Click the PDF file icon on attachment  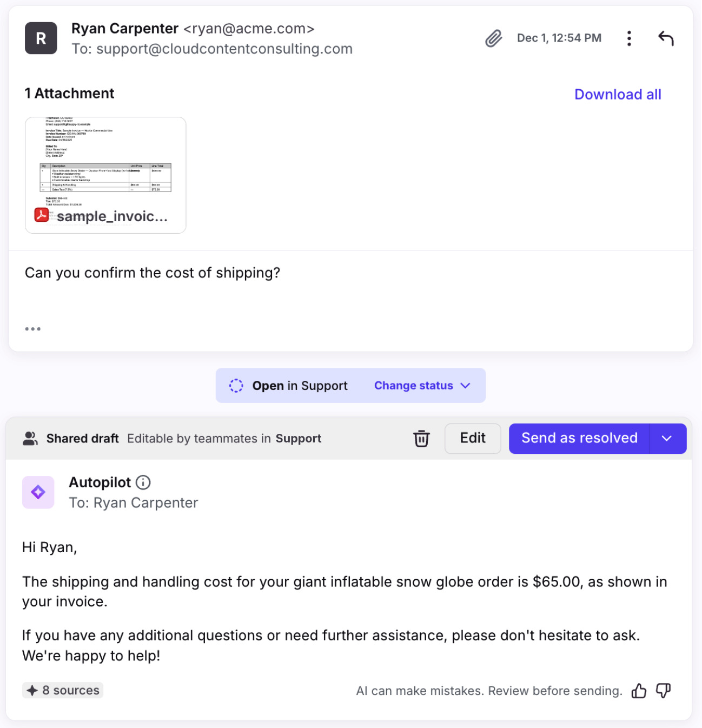[x=42, y=215]
